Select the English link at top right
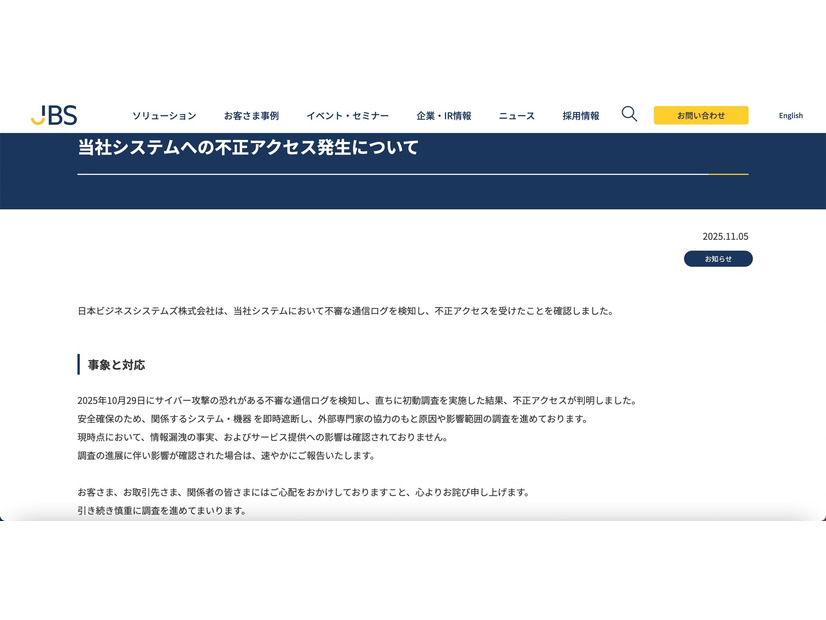This screenshot has height=620, width=826. click(x=790, y=115)
